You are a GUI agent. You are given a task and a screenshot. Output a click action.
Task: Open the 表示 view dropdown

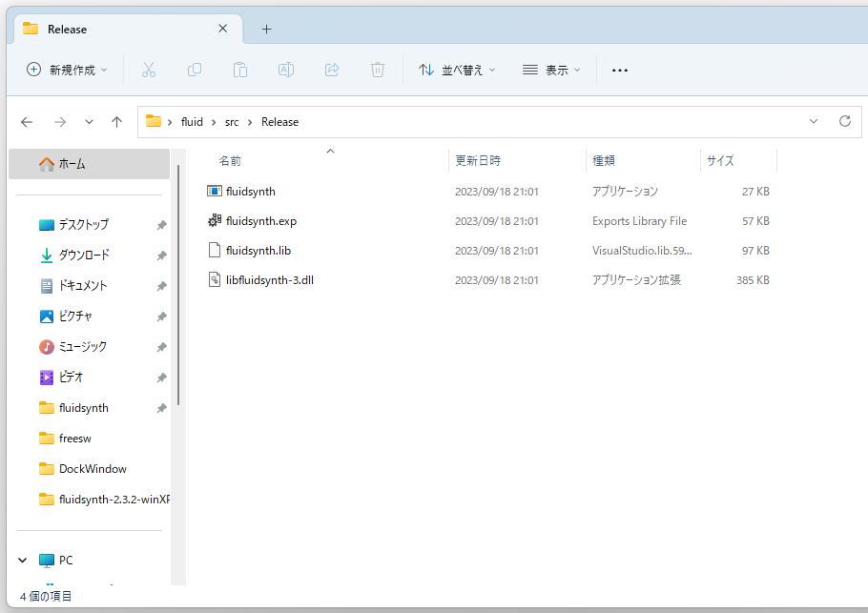551,70
